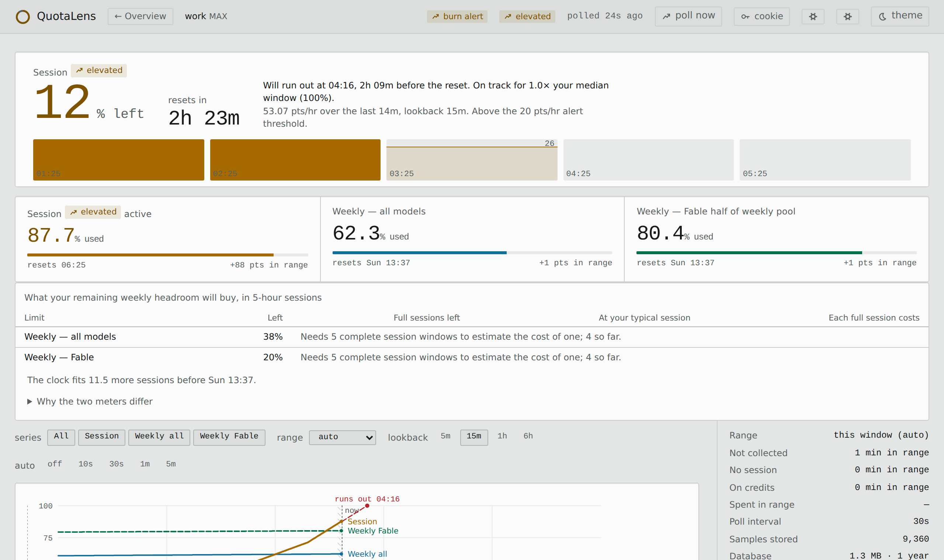The width and height of the screenshot is (944, 560).
Task: Open the cookie key button
Action: (x=761, y=17)
